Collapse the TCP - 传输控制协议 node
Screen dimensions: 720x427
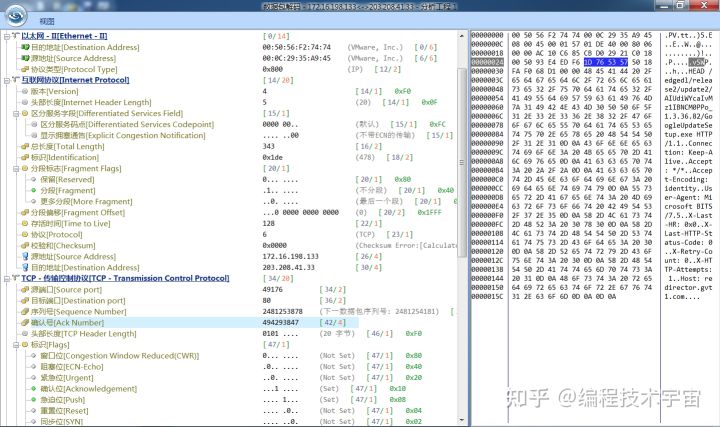pyautogui.click(x=7, y=279)
